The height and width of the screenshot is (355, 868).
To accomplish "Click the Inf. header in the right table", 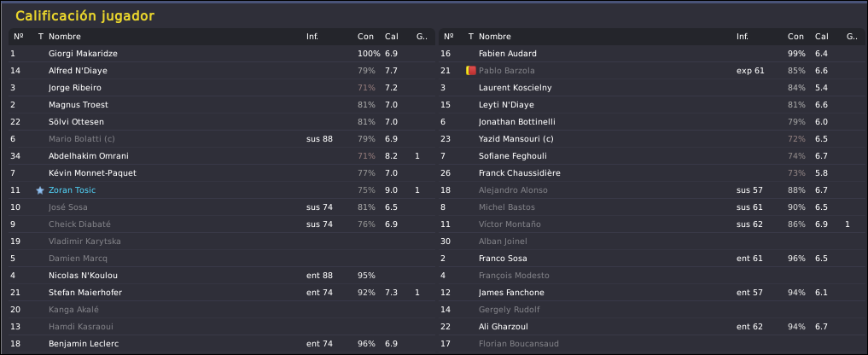I will [x=743, y=37].
